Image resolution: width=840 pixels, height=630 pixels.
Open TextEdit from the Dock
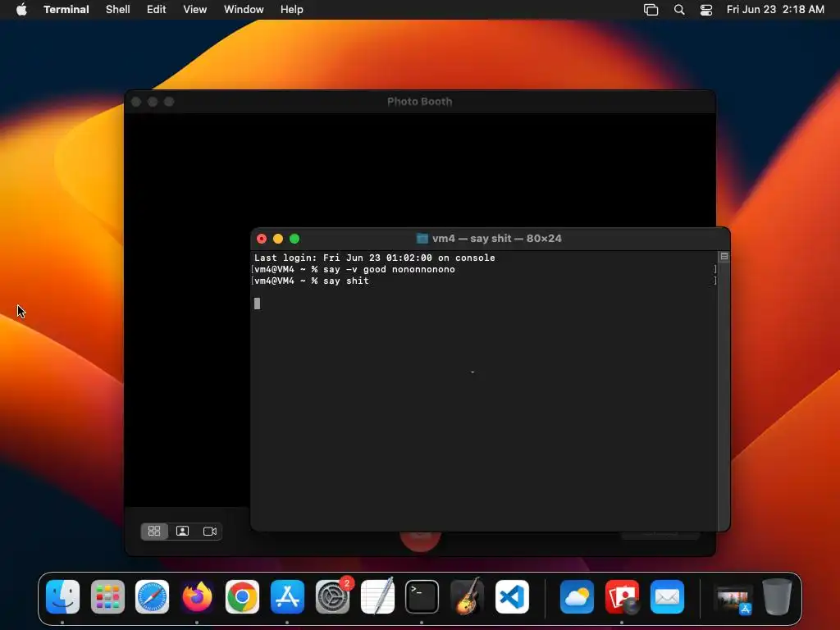(377, 597)
